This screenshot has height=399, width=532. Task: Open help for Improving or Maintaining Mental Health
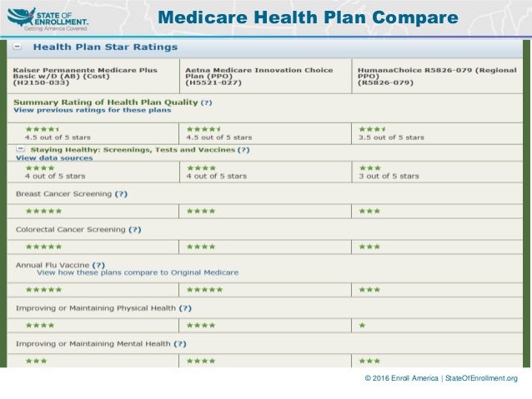180,344
